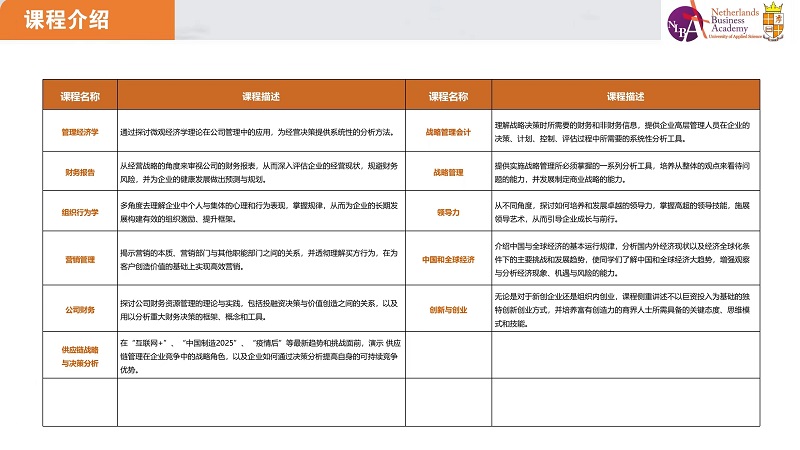Click the 战略管理会计 course name
The width and height of the screenshot is (800, 450).
[x=448, y=132]
